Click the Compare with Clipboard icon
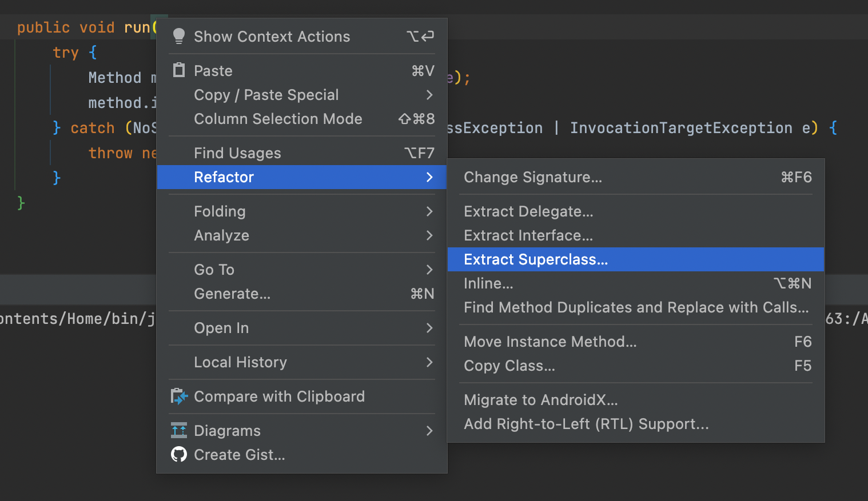This screenshot has width=868, height=501. point(179,396)
